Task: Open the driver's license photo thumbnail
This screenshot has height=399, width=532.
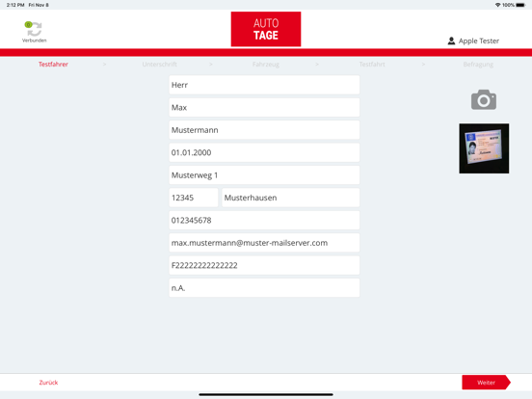Action: coord(484,148)
